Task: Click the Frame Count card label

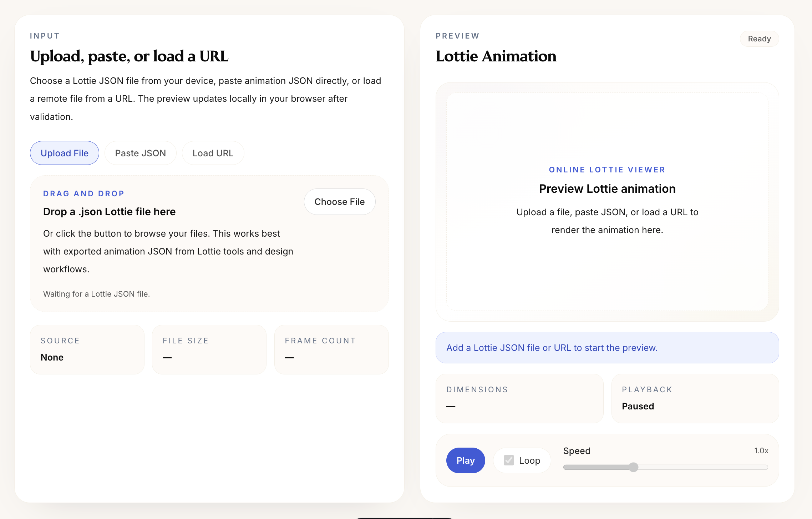Action: 320,341
